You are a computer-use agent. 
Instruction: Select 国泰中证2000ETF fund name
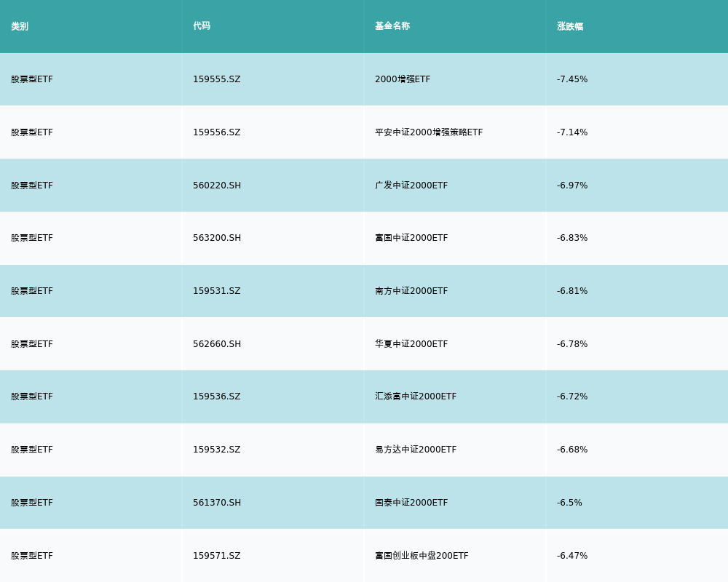tap(411, 503)
